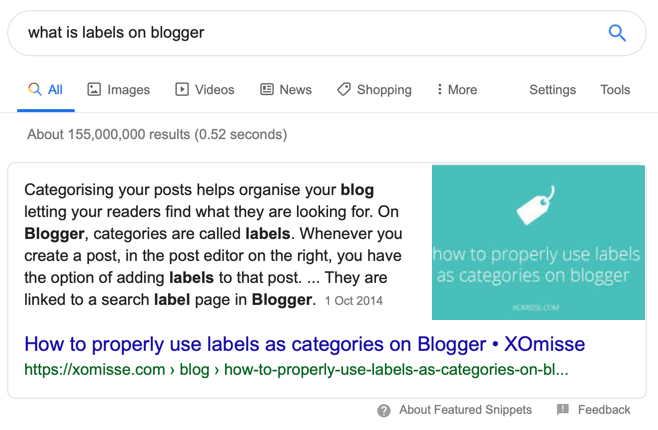Click inside the search query field

(x=311, y=33)
